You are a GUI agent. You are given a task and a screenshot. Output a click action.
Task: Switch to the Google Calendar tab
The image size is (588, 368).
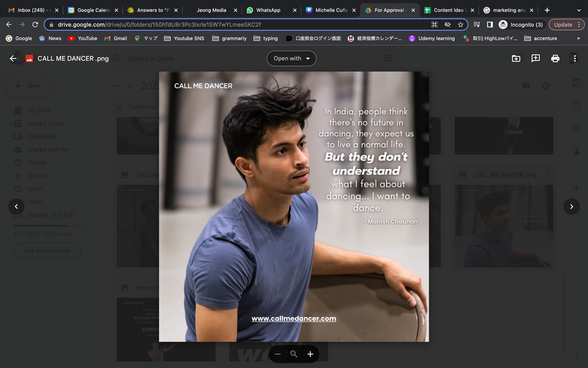pos(93,10)
